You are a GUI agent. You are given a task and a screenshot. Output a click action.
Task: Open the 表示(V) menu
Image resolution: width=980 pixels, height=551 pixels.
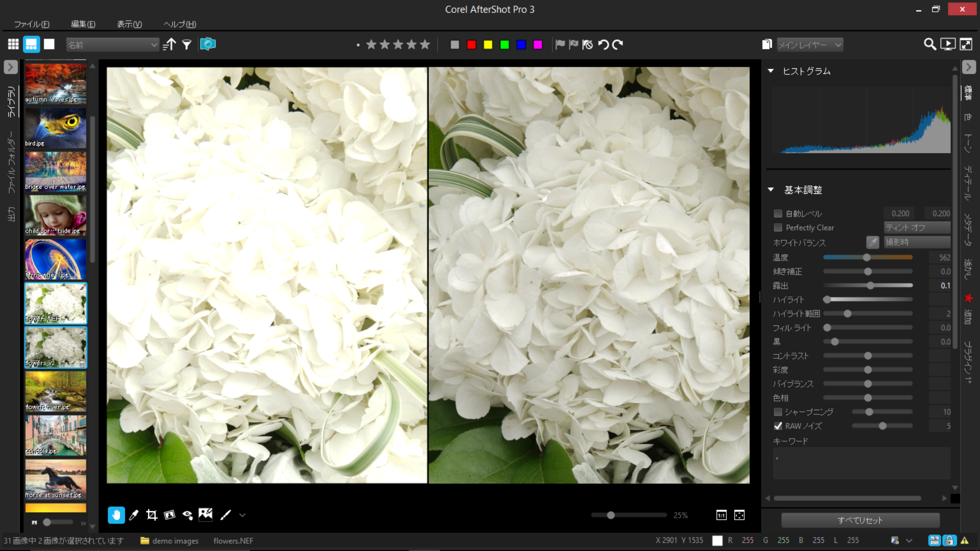(129, 24)
